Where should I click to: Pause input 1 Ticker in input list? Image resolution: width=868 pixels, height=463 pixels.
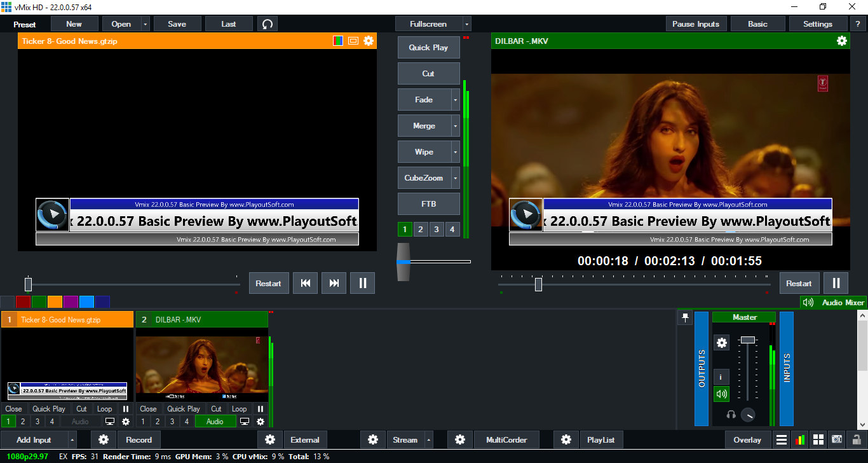coord(126,409)
